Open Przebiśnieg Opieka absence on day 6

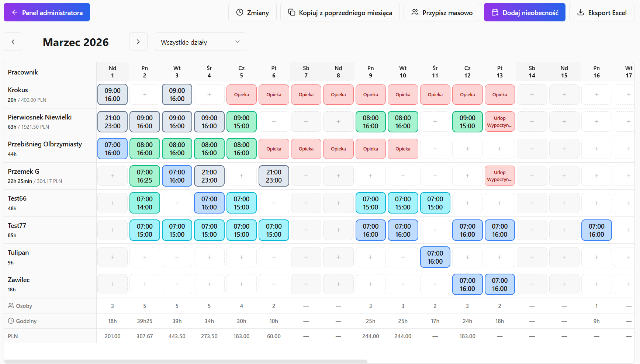[274, 149]
